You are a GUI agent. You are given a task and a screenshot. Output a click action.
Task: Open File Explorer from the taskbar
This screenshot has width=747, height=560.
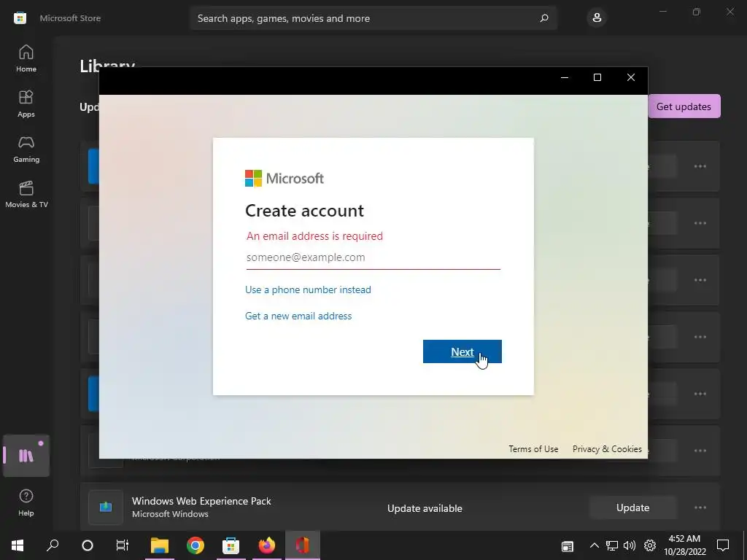click(160, 545)
